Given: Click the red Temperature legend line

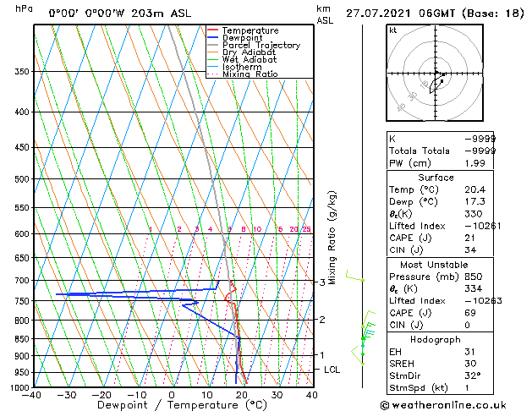Looking at the screenshot, I should 212,30.
